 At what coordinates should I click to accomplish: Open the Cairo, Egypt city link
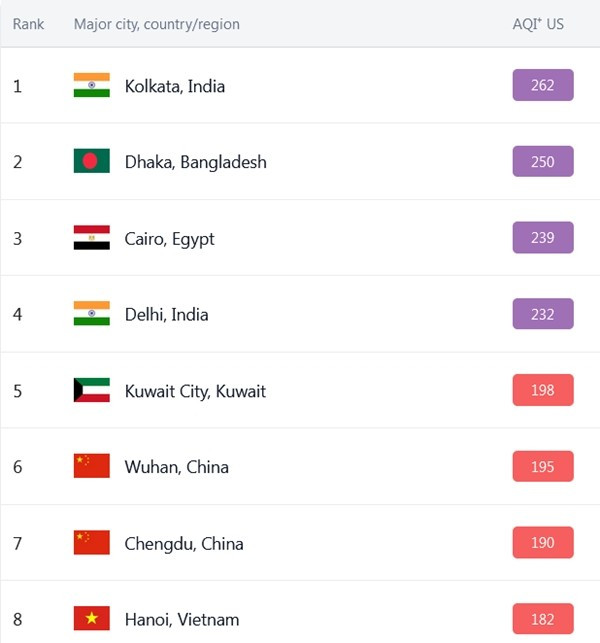pos(170,239)
